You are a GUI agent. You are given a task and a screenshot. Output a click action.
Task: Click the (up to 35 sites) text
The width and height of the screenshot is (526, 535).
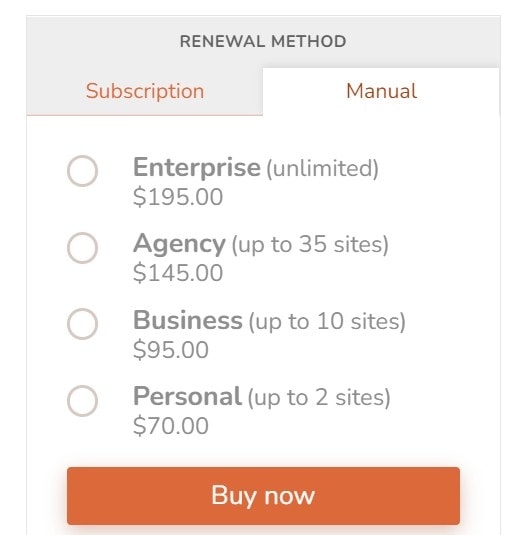pos(310,245)
